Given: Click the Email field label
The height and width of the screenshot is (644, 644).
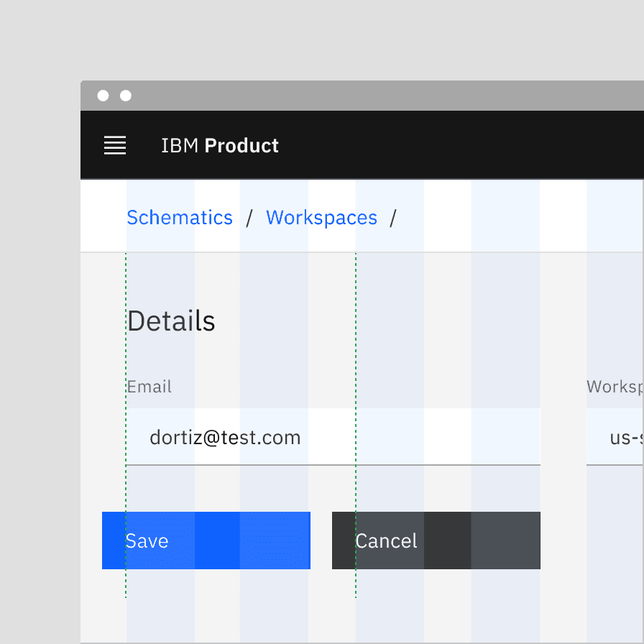Looking at the screenshot, I should pyautogui.click(x=149, y=387).
